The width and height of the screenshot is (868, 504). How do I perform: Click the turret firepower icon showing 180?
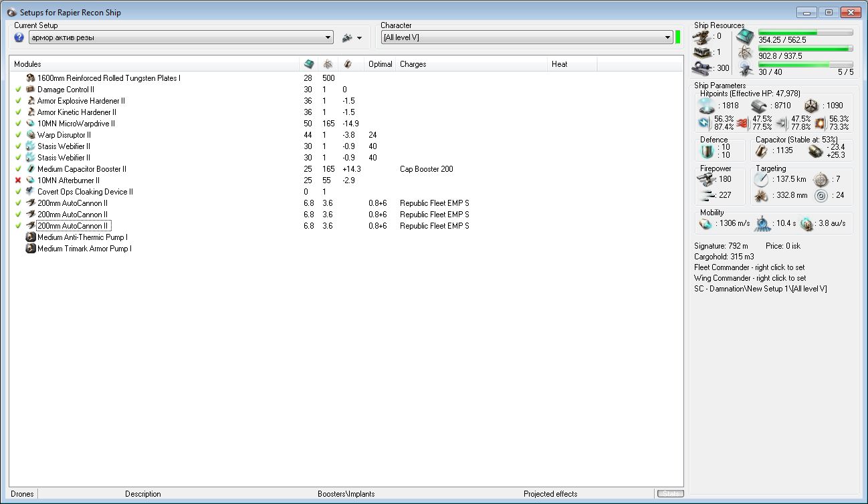(706, 179)
